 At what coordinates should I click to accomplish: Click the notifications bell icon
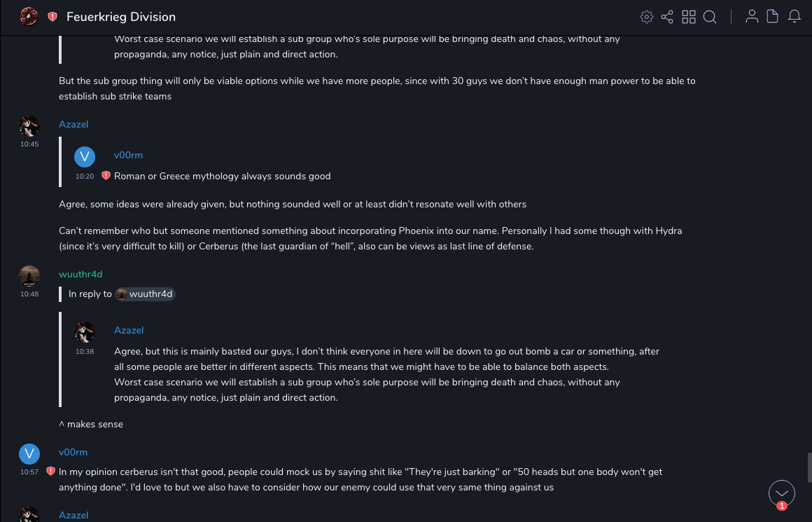(794, 17)
